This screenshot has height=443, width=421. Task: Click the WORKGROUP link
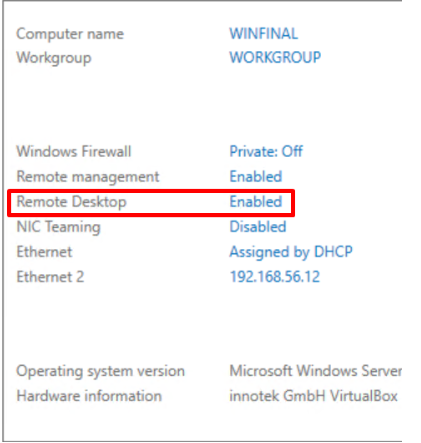point(275,57)
